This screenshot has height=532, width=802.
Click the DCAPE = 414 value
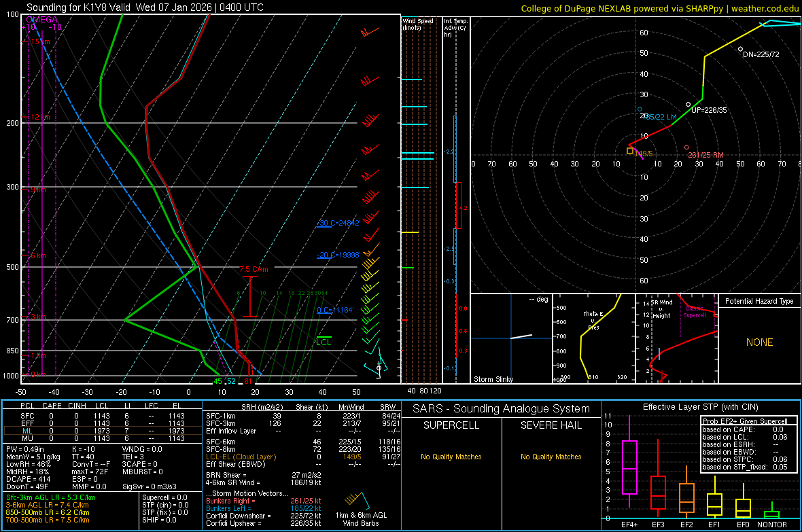point(28,479)
